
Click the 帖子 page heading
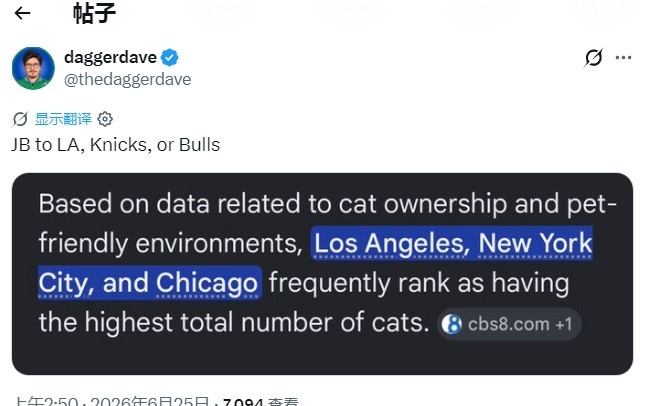94,13
